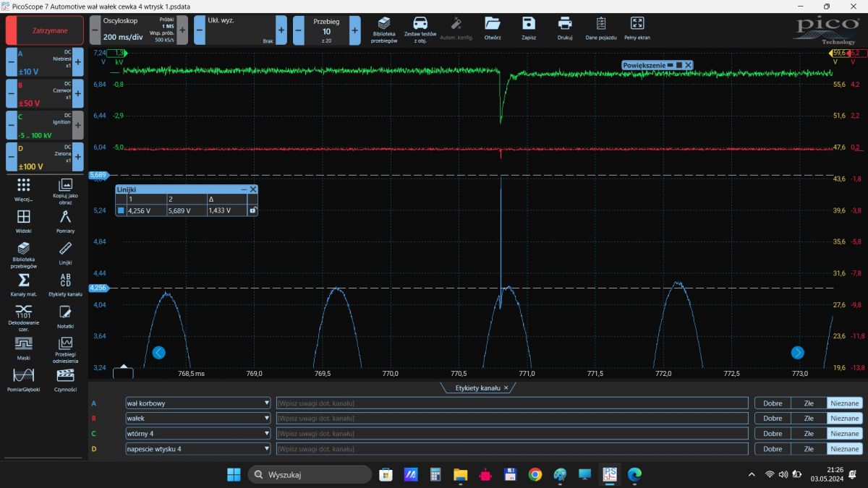Open the Maski masks tool
This screenshot has width=868, height=488.
[x=23, y=348]
